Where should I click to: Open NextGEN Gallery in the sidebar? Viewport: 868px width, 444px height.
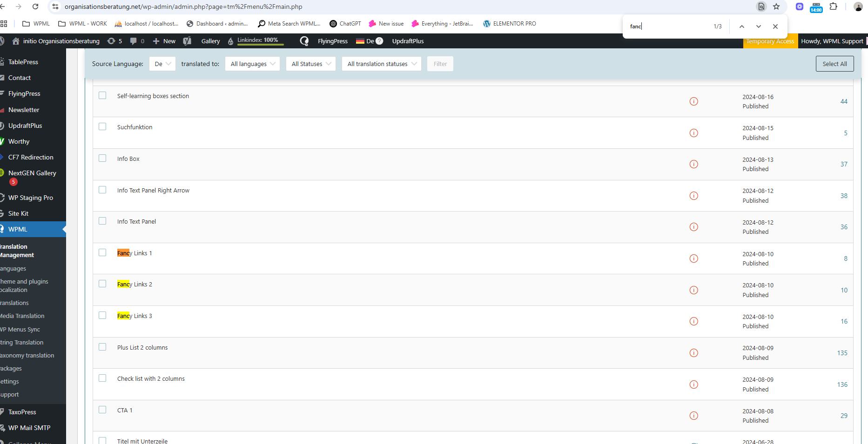click(32, 173)
